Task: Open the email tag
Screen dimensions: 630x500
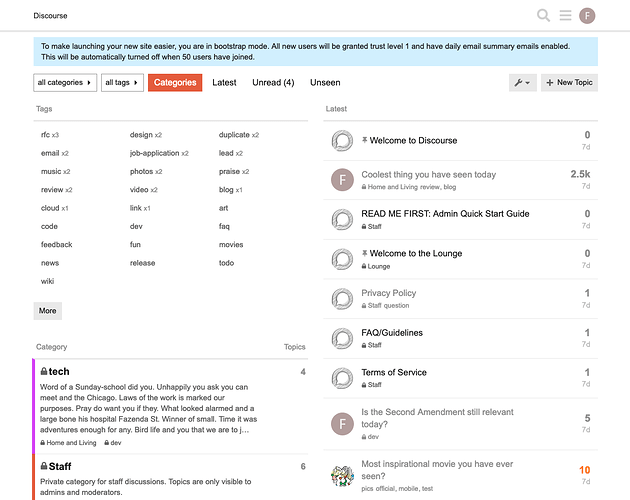Action: point(50,153)
